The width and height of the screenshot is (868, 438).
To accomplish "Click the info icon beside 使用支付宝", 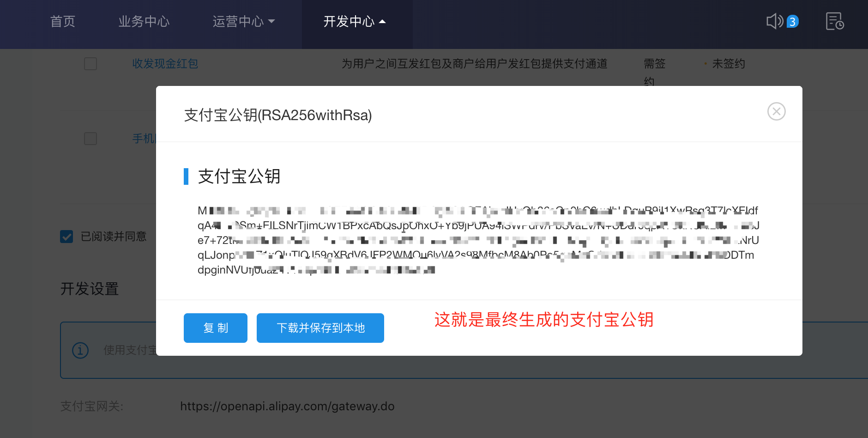I will point(80,350).
